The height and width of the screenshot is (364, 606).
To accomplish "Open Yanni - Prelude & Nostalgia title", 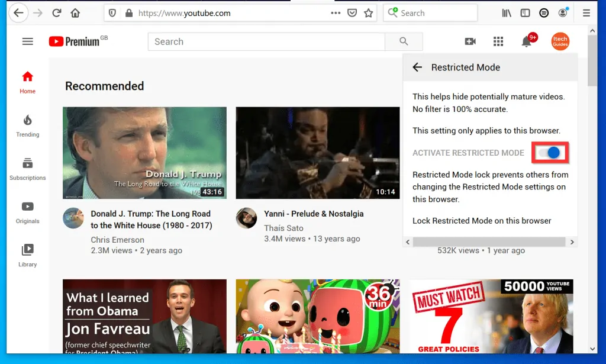I will coord(314,214).
